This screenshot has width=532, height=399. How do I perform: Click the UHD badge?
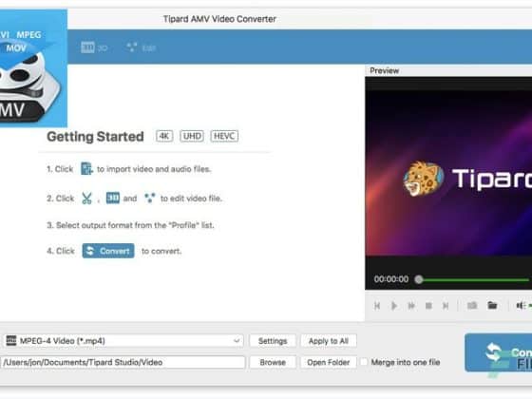point(192,136)
